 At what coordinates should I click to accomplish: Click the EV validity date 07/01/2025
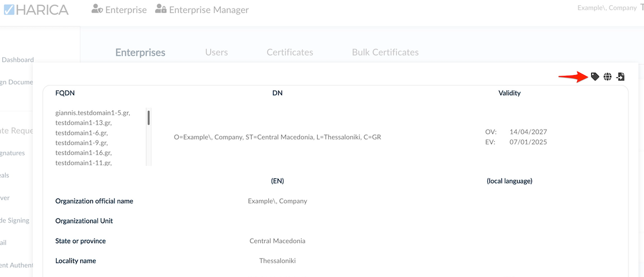(528, 142)
